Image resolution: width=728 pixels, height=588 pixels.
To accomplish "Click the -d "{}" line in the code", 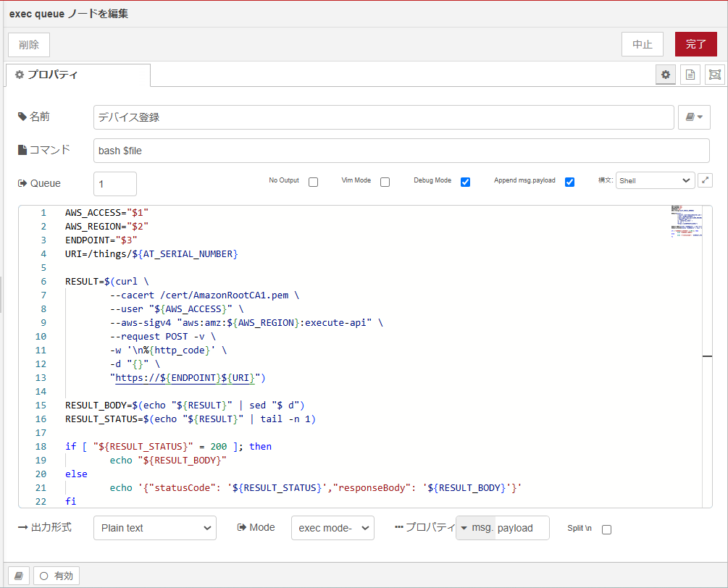I will click(135, 364).
